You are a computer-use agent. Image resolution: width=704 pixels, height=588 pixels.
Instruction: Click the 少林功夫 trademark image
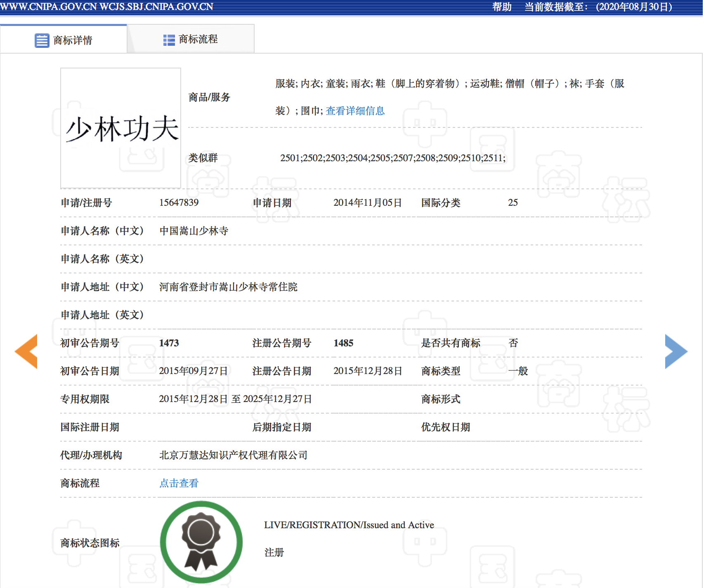(120, 128)
